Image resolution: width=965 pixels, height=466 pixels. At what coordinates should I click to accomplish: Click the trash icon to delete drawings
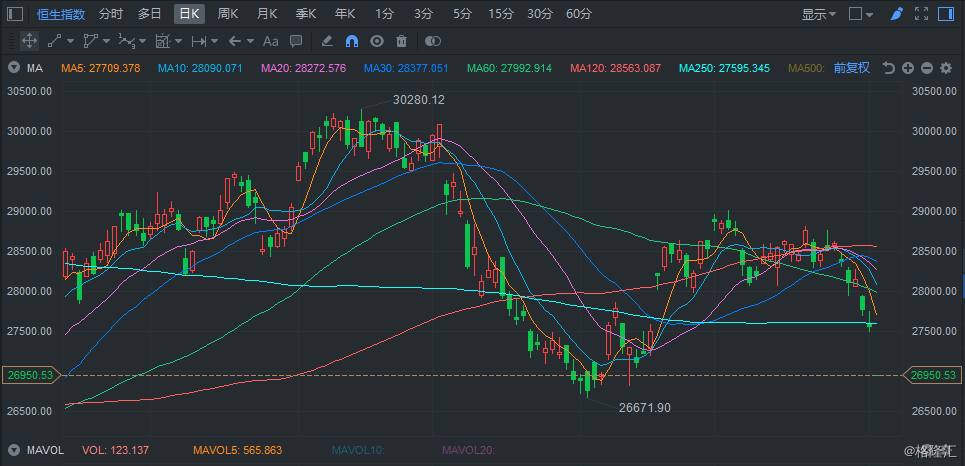coord(401,41)
